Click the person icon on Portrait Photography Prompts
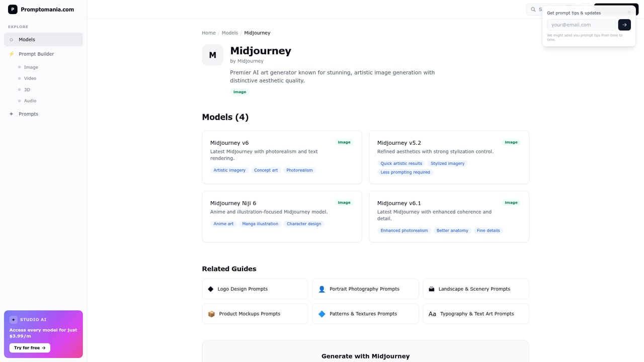This screenshot has width=644, height=362. click(322, 289)
